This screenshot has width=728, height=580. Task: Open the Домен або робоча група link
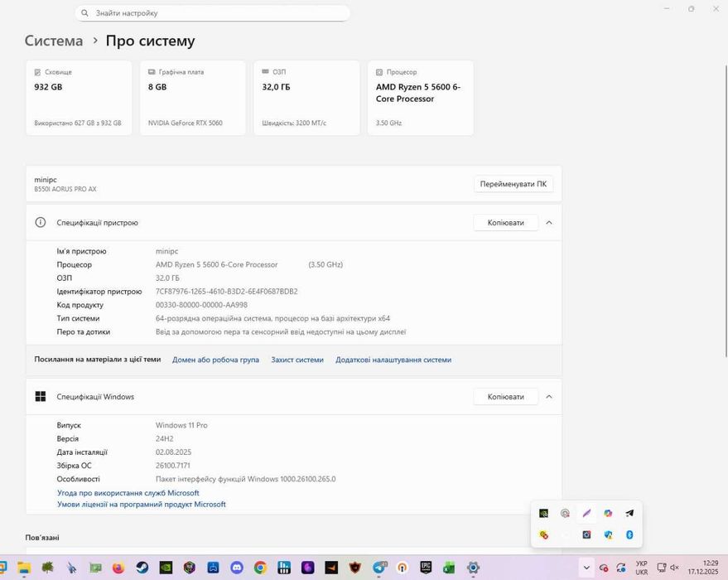click(x=215, y=360)
